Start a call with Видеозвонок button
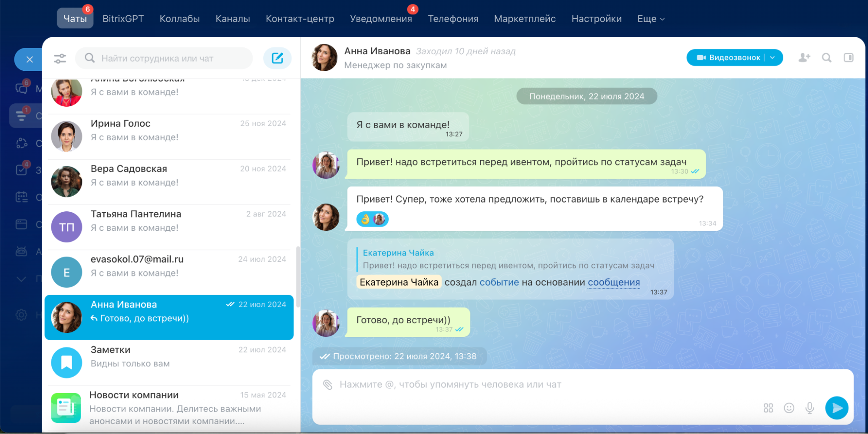Screen dimensions: 868x434 click(729, 58)
